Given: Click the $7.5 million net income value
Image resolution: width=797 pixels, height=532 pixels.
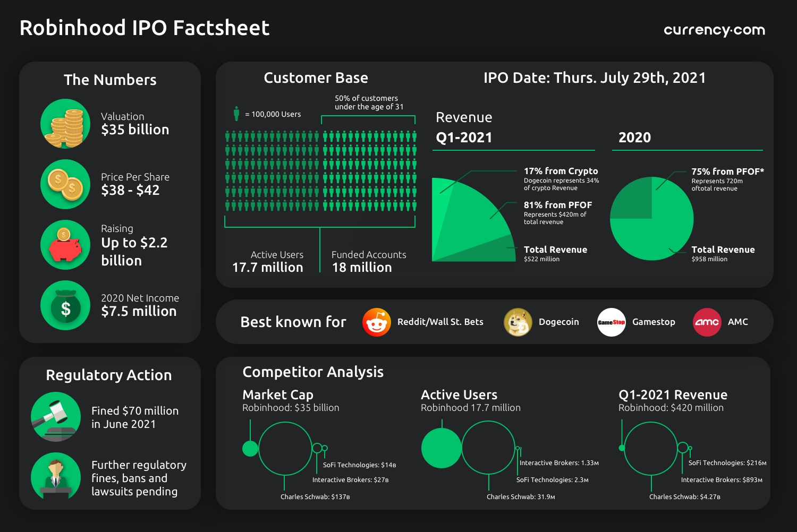Looking at the screenshot, I should click(139, 311).
